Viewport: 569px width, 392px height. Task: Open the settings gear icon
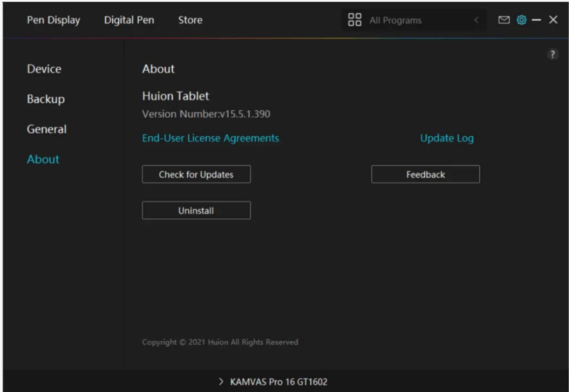pos(522,20)
